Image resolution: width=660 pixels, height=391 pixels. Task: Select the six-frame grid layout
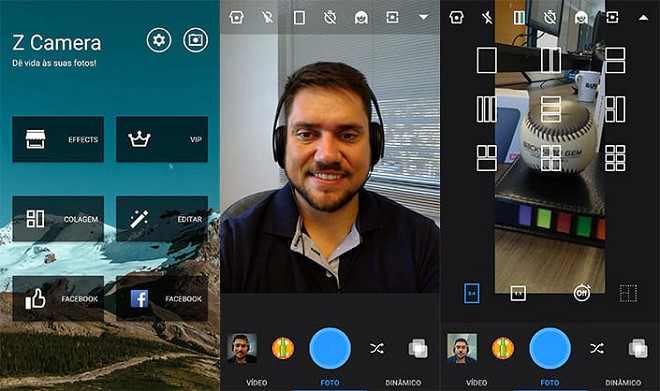pyautogui.click(x=615, y=158)
